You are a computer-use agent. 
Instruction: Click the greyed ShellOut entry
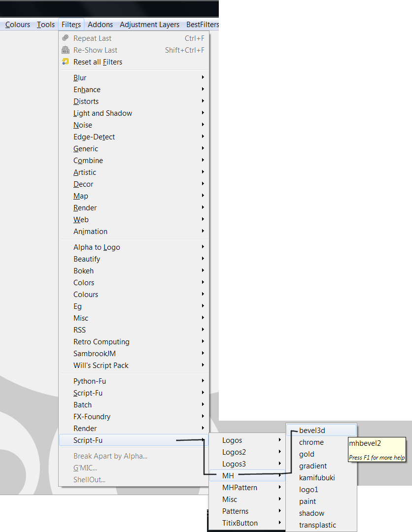pyautogui.click(x=134, y=480)
